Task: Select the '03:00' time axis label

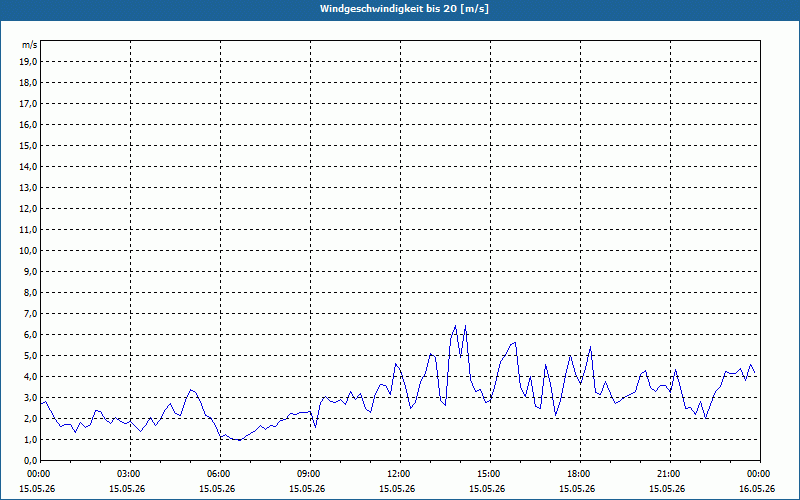Action: coord(130,474)
